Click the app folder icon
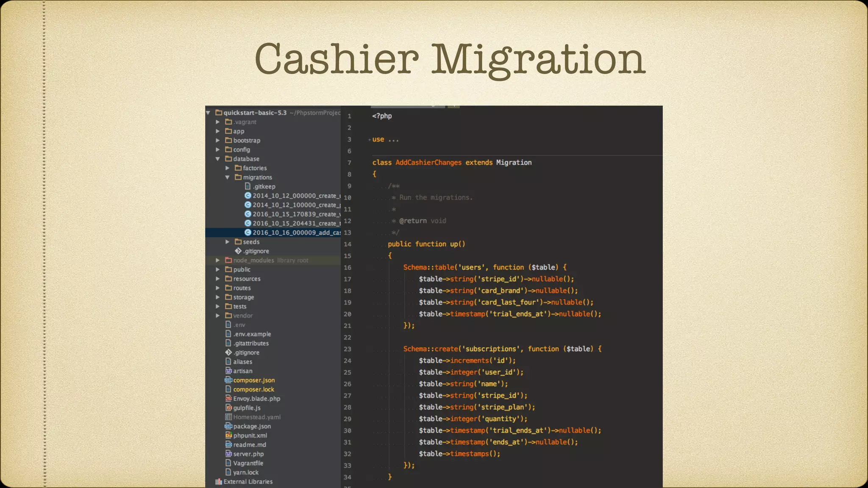Screen dimensions: 868x488 click(x=228, y=131)
